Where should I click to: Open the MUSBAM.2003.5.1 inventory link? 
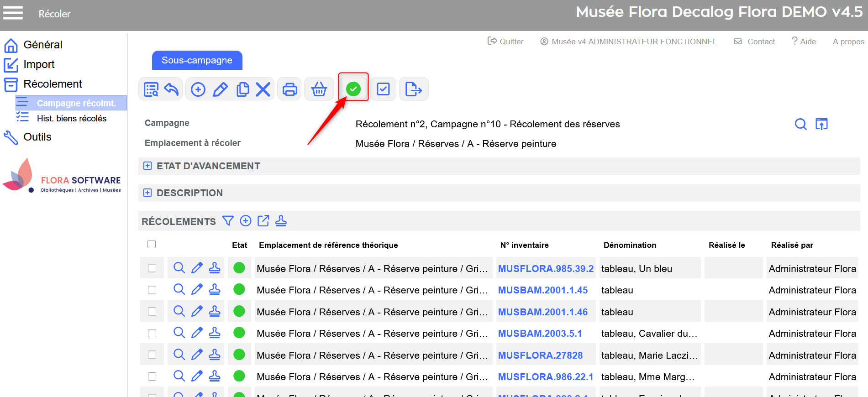coord(540,334)
